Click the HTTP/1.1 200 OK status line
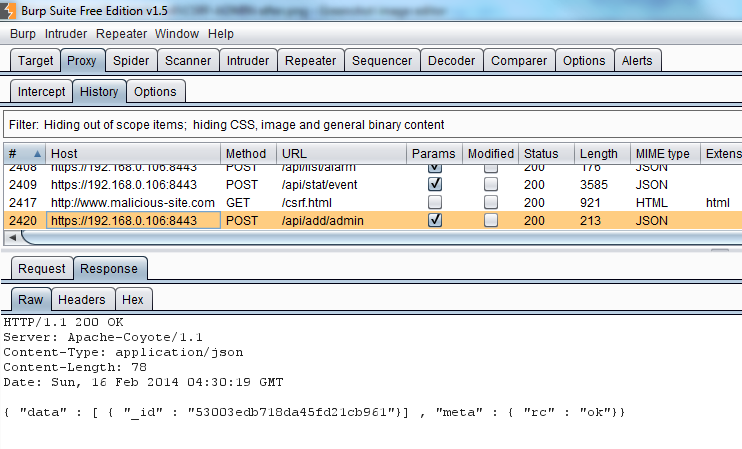This screenshot has height=449, width=742. click(x=63, y=322)
